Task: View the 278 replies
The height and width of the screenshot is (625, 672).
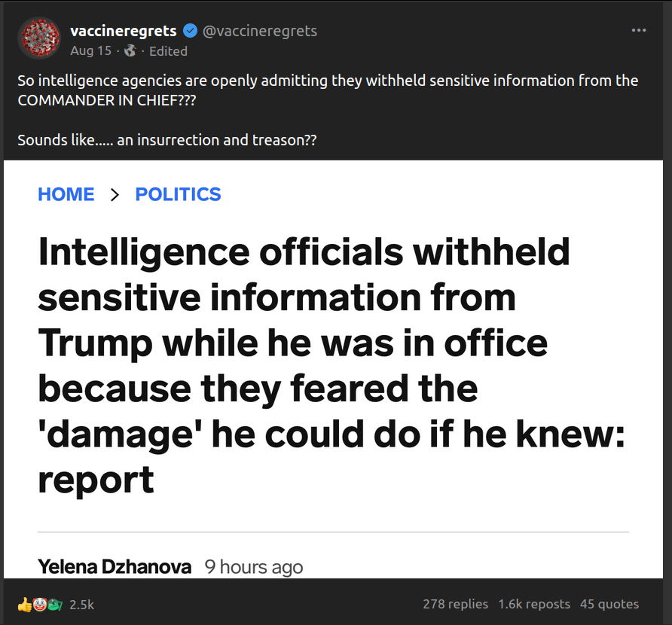Action: tap(455, 604)
